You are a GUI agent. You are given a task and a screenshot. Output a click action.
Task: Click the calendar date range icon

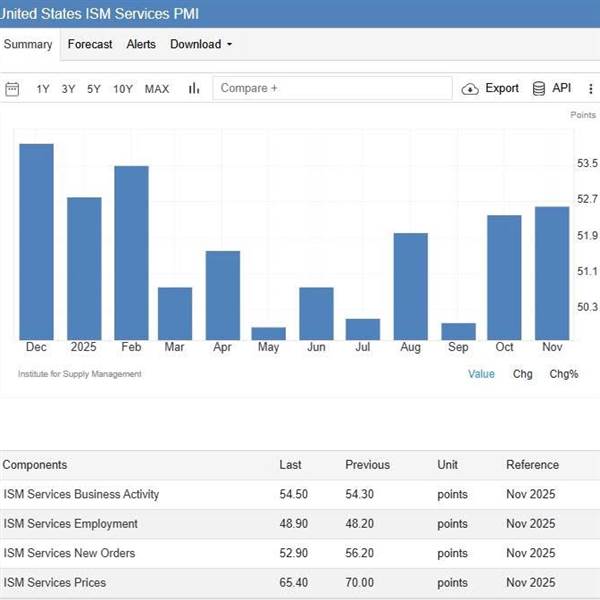coord(13,89)
